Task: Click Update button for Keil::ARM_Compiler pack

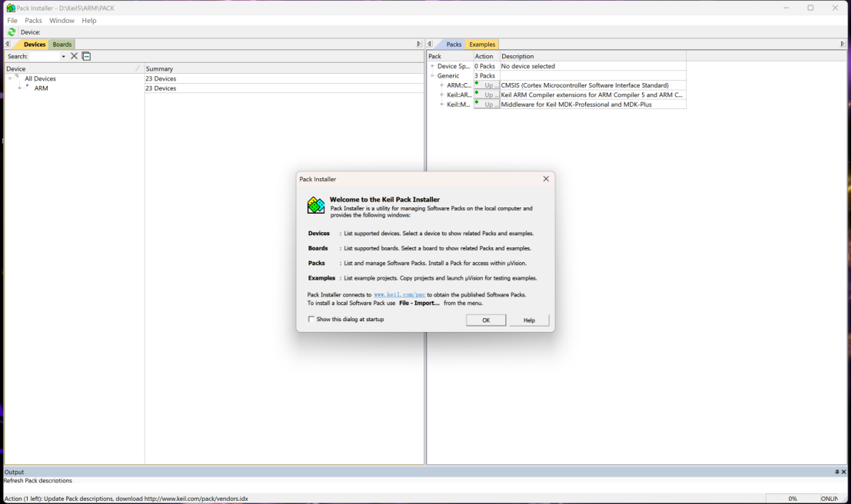Action: pyautogui.click(x=486, y=95)
